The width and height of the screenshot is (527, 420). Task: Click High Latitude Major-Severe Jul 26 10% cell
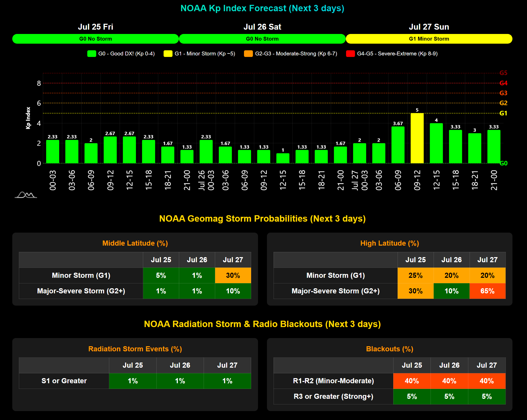[x=451, y=291]
